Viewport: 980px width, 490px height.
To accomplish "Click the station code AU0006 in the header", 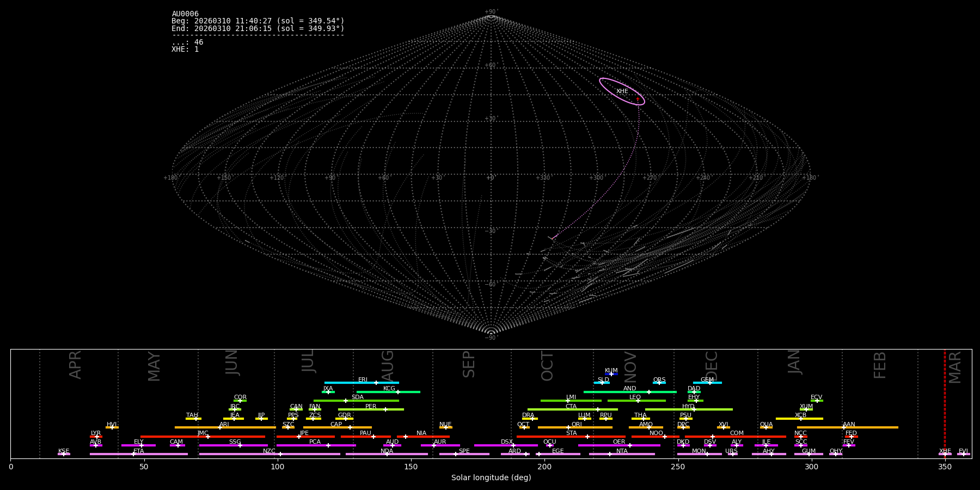I will (x=185, y=14).
